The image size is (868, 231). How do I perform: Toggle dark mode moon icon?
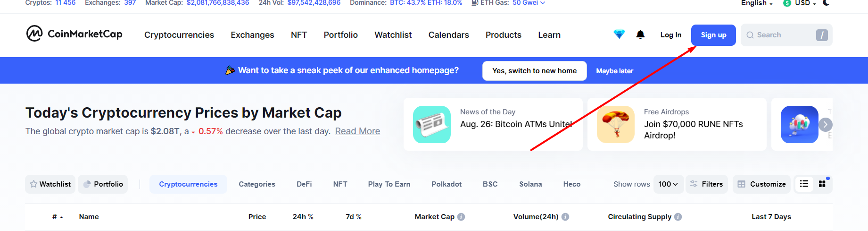pos(826,3)
